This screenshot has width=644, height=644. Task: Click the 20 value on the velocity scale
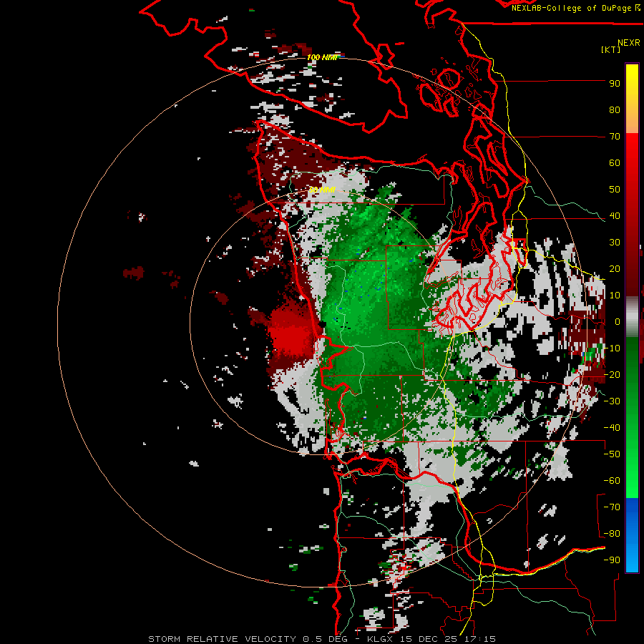click(x=615, y=268)
